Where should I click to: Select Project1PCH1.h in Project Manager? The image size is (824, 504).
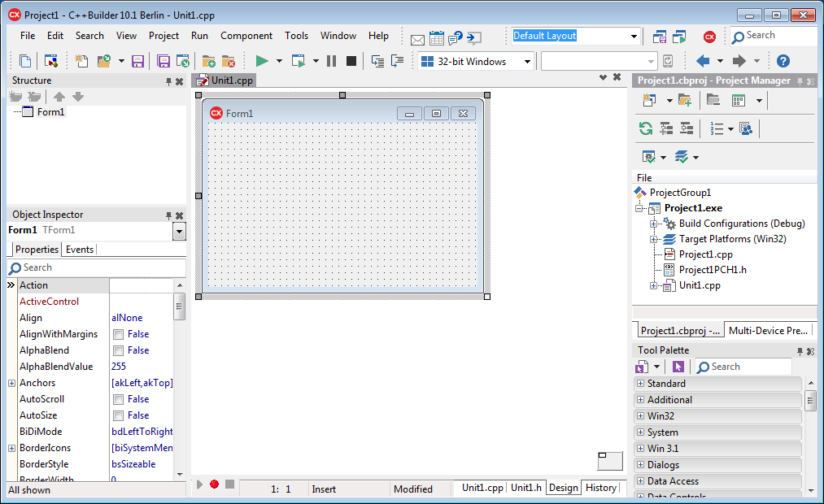pyautogui.click(x=713, y=270)
